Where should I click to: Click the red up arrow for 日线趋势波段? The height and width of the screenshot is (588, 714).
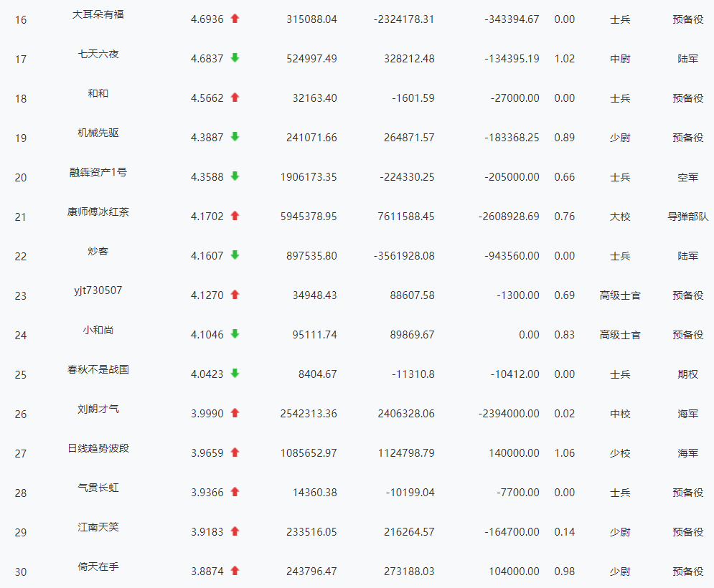click(235, 452)
